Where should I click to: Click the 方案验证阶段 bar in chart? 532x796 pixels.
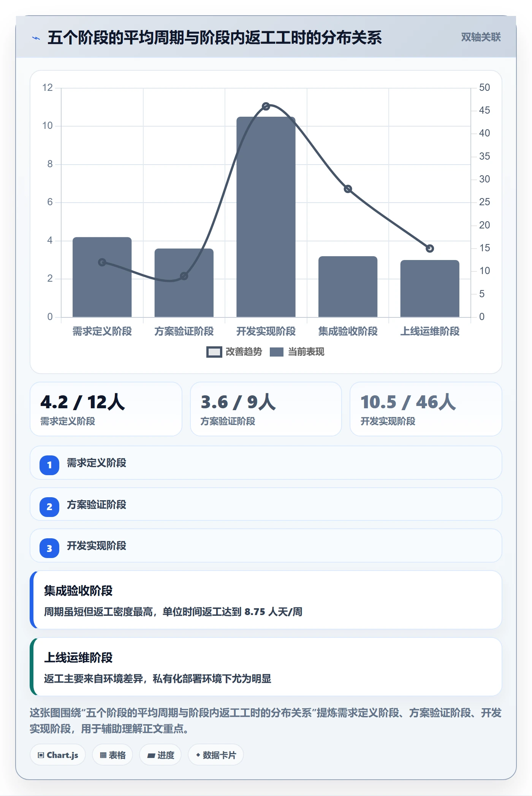click(184, 283)
